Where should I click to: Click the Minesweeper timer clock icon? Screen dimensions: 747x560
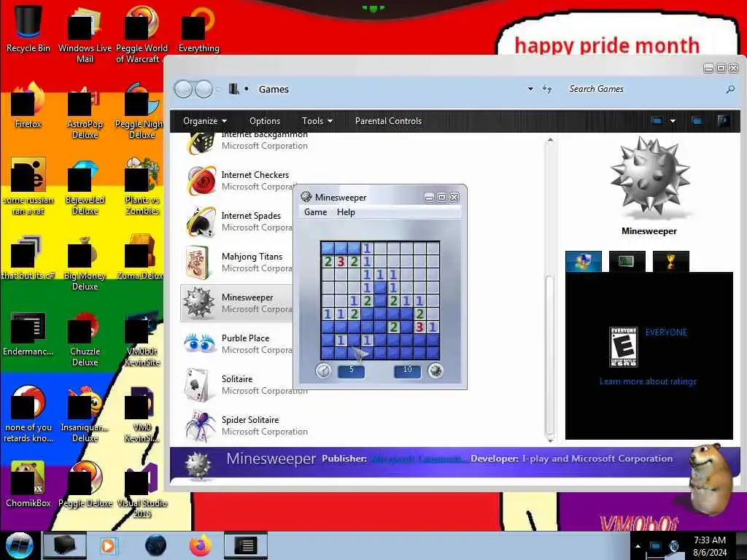(x=323, y=370)
